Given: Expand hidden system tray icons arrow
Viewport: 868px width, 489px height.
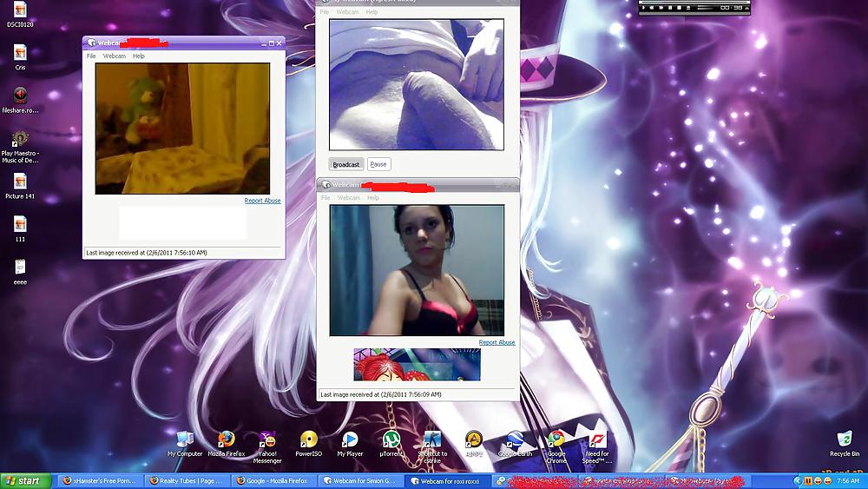Looking at the screenshot, I should pos(798,480).
